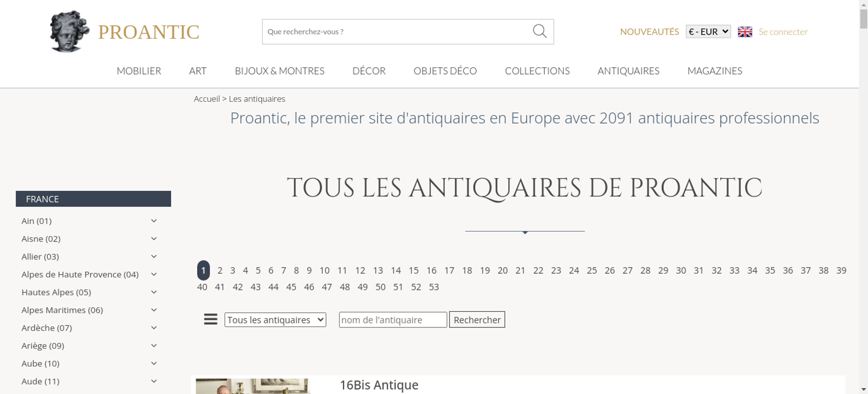Go to page 53 of results

(434, 287)
